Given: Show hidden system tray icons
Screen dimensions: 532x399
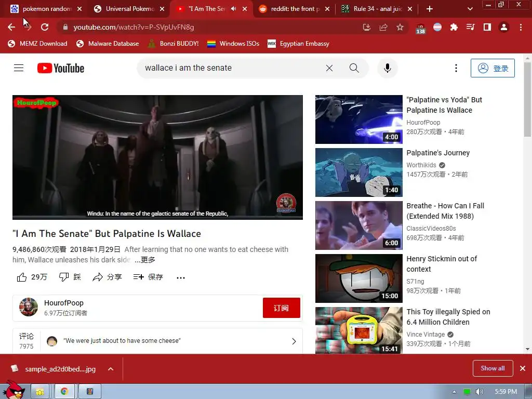Looking at the screenshot, I should [x=454, y=392].
